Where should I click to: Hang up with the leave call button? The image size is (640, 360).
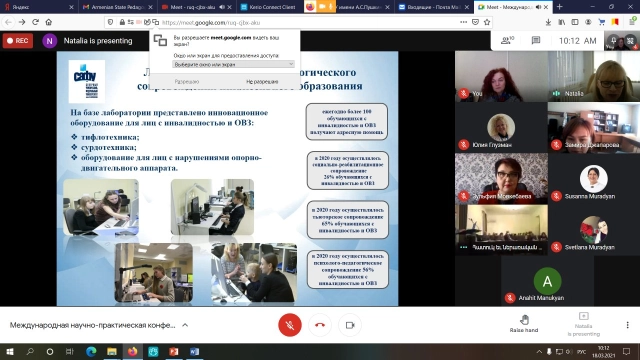click(x=320, y=325)
